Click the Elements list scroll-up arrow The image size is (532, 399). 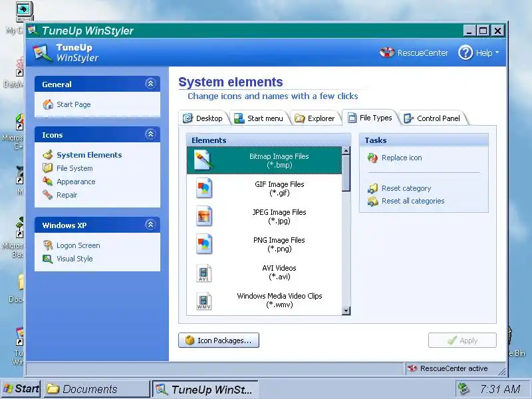click(x=346, y=151)
